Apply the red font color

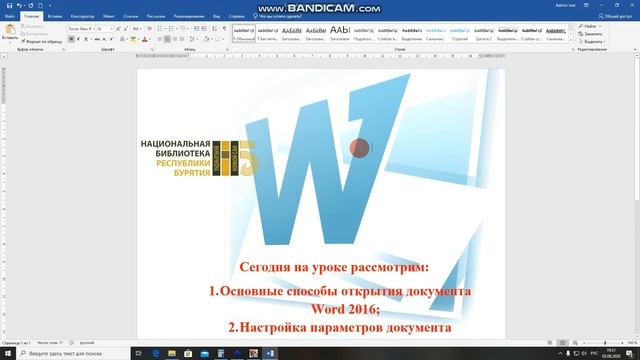[x=144, y=39]
